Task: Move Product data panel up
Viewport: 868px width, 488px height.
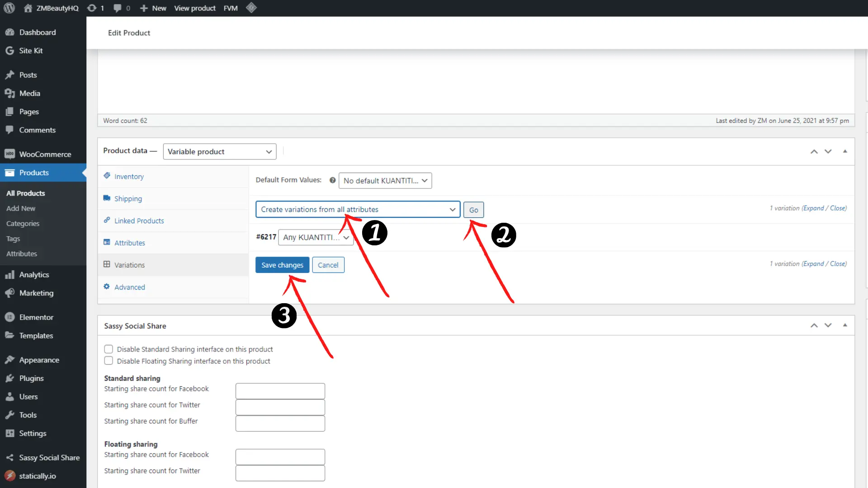Action: pos(814,151)
